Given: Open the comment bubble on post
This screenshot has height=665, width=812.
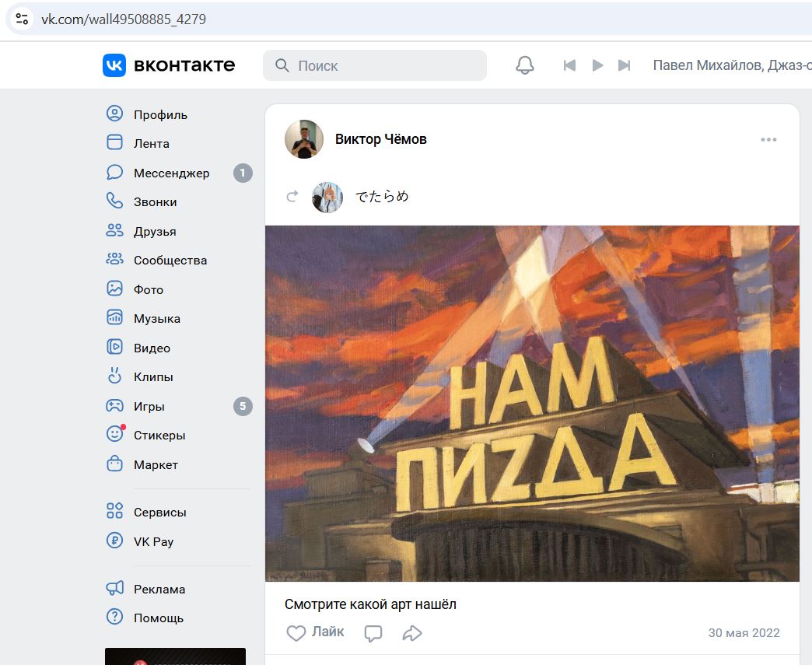Looking at the screenshot, I should 373,633.
